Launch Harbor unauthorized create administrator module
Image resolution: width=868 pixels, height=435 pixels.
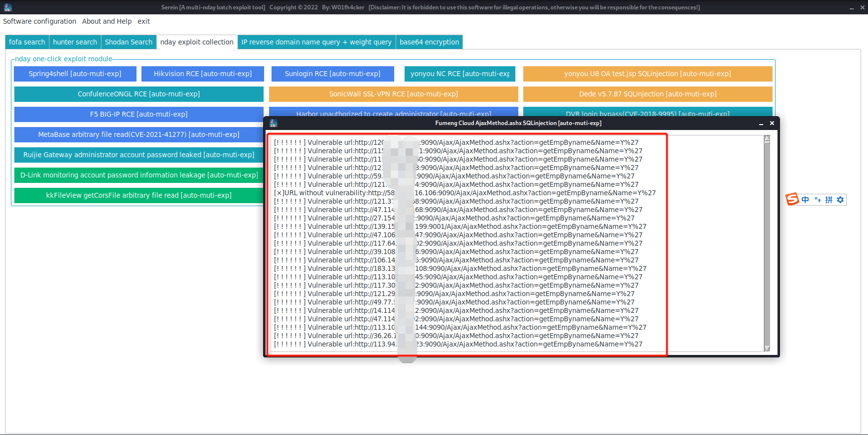coord(394,112)
